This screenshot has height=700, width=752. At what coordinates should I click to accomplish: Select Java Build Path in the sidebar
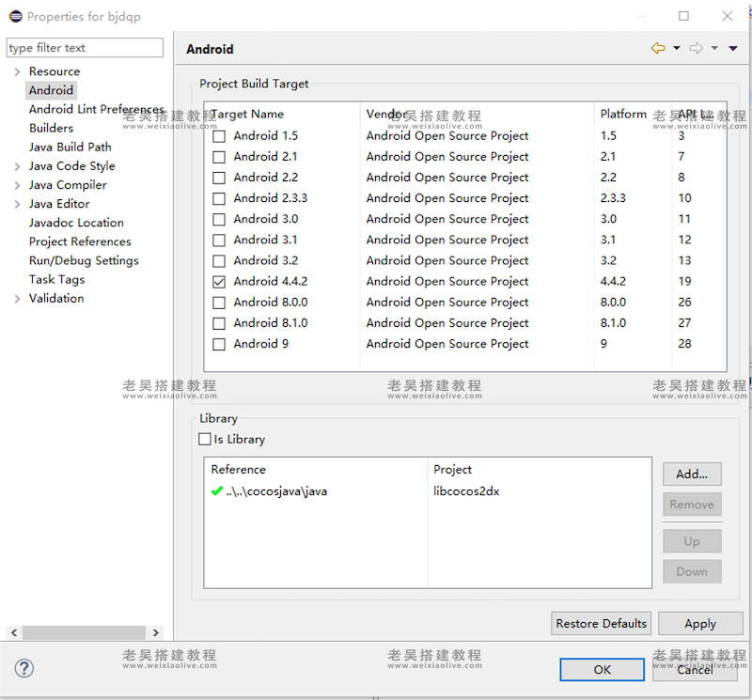tap(70, 147)
